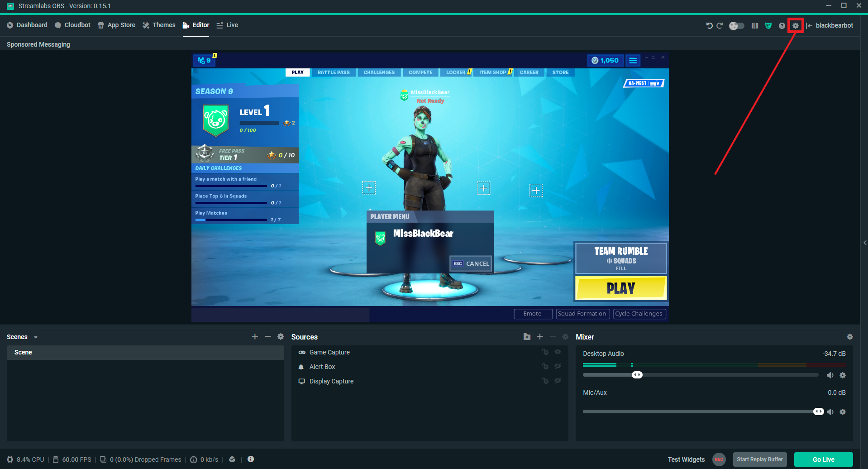The image size is (868, 469).
Task: Mute Desktop Audio speaker icon
Action: tap(830, 375)
